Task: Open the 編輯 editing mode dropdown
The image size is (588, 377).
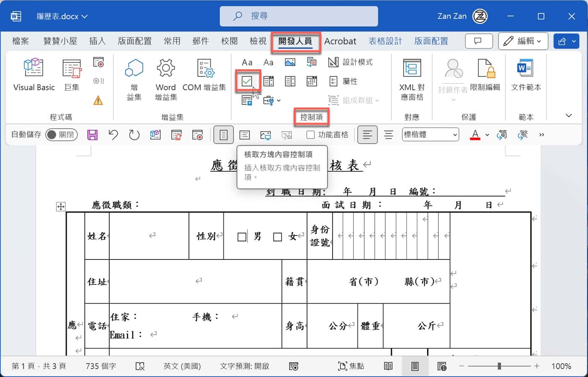Action: (523, 41)
